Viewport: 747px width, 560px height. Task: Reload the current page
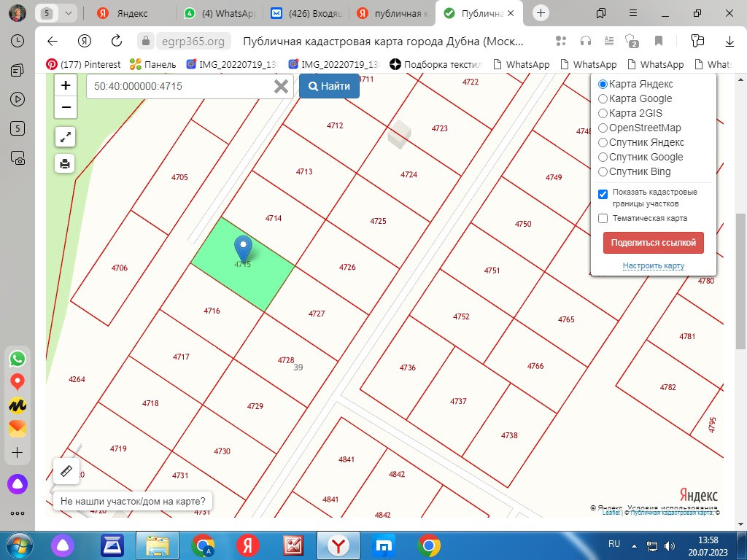click(x=116, y=42)
